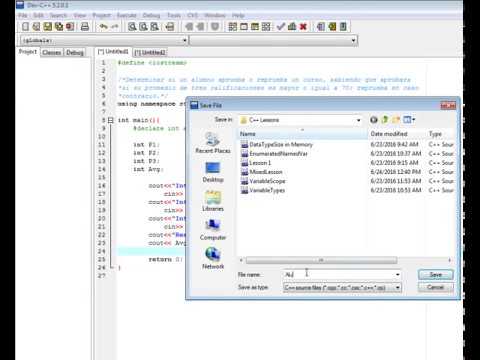The height and width of the screenshot is (360, 480).
Task: Open the File menu
Action: pos(23,15)
